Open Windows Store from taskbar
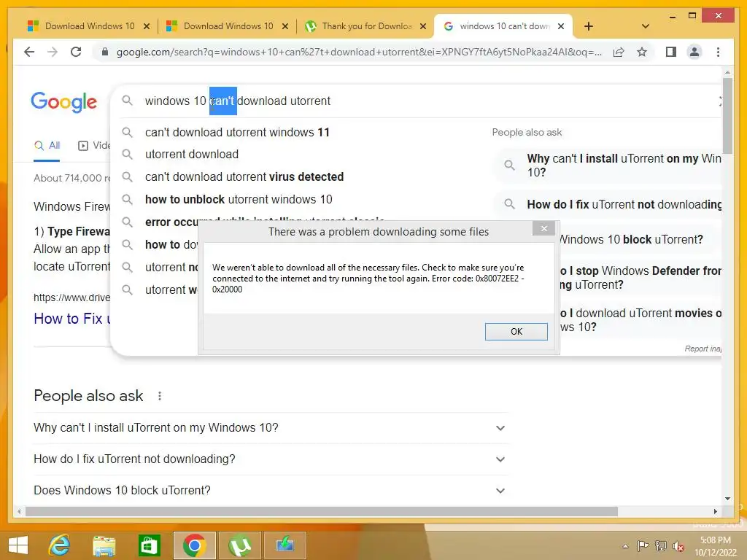This screenshot has height=560, width=747. click(149, 545)
